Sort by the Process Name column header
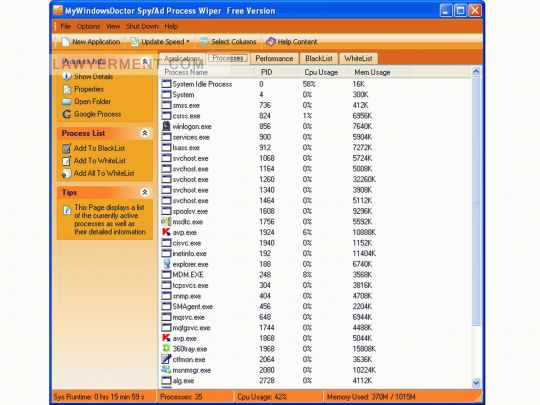The width and height of the screenshot is (540, 405). point(207,72)
